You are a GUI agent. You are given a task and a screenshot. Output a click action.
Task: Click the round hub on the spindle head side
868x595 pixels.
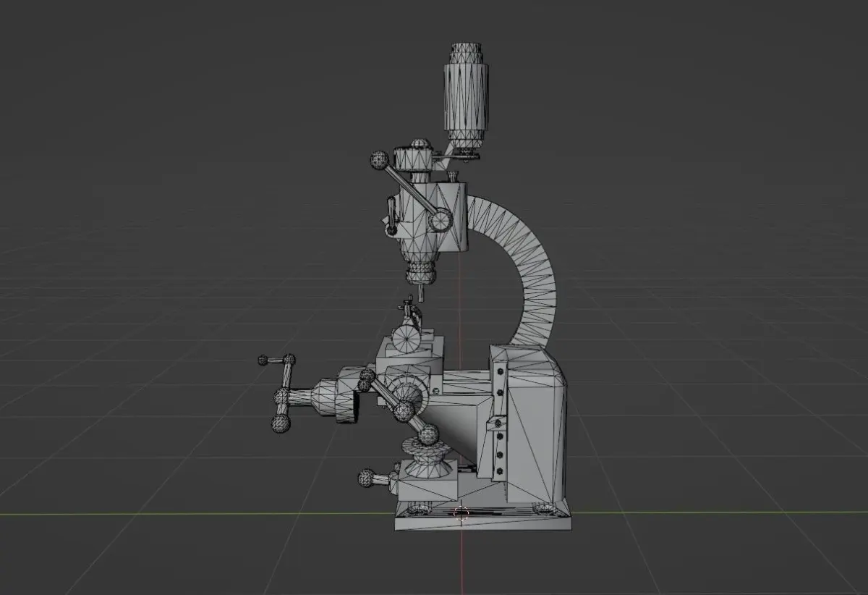click(x=440, y=219)
